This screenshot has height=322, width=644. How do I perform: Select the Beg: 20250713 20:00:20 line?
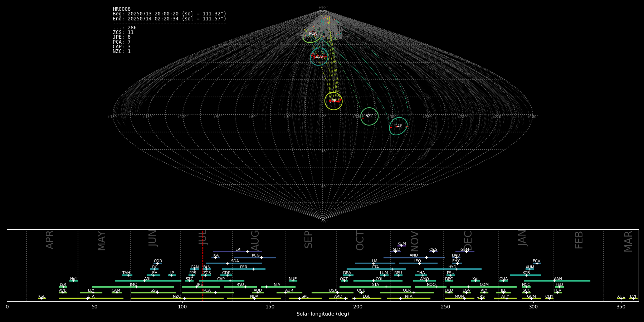tap(170, 14)
